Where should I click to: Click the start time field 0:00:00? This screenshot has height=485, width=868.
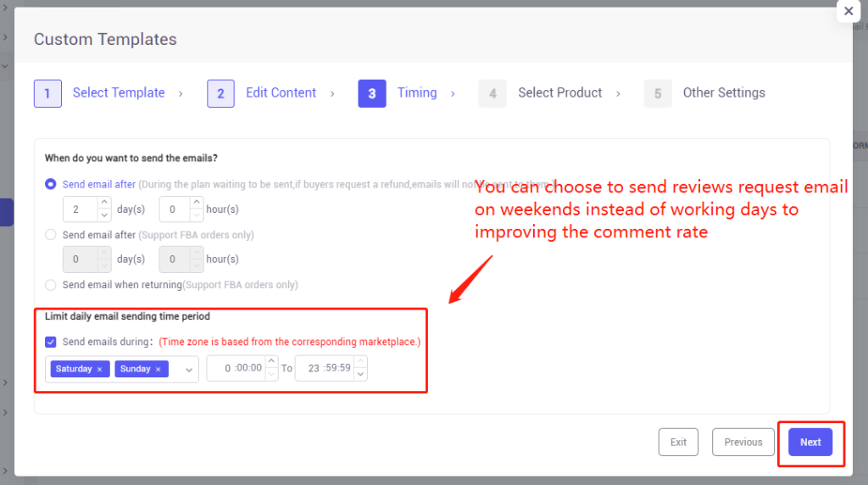(x=236, y=368)
